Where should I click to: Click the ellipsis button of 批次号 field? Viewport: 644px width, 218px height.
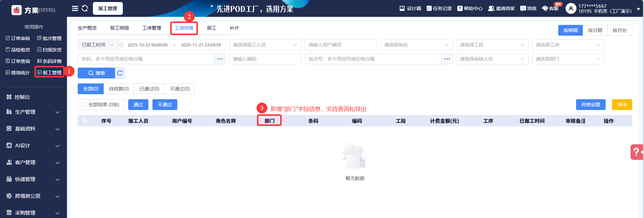coord(447,59)
